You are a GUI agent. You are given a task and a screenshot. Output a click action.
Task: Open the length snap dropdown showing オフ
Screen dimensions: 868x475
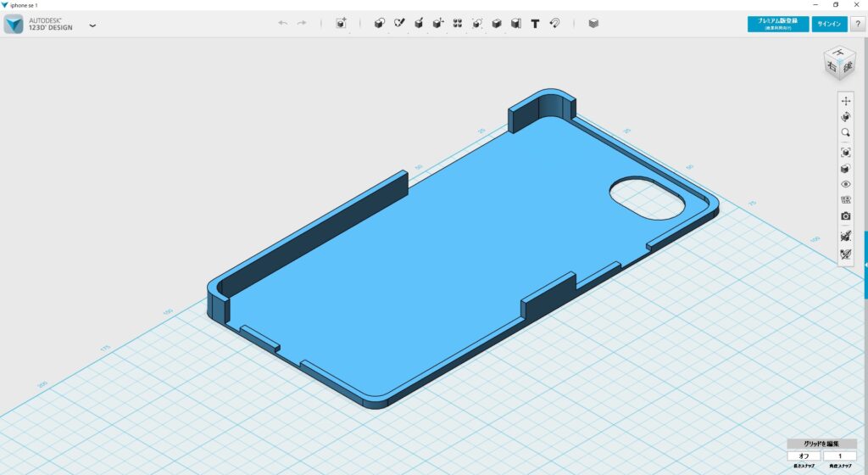804,456
